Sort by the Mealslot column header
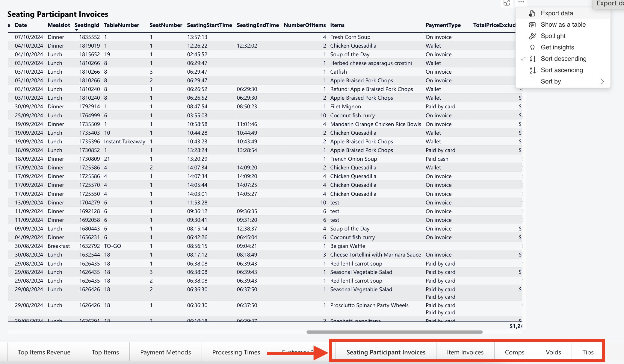 [x=59, y=25]
